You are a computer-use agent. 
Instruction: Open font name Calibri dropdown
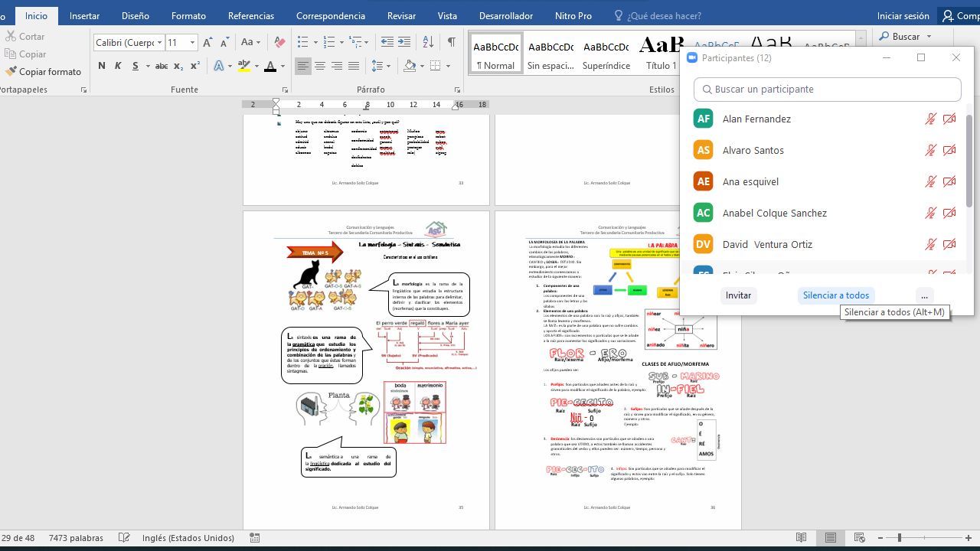(x=159, y=42)
